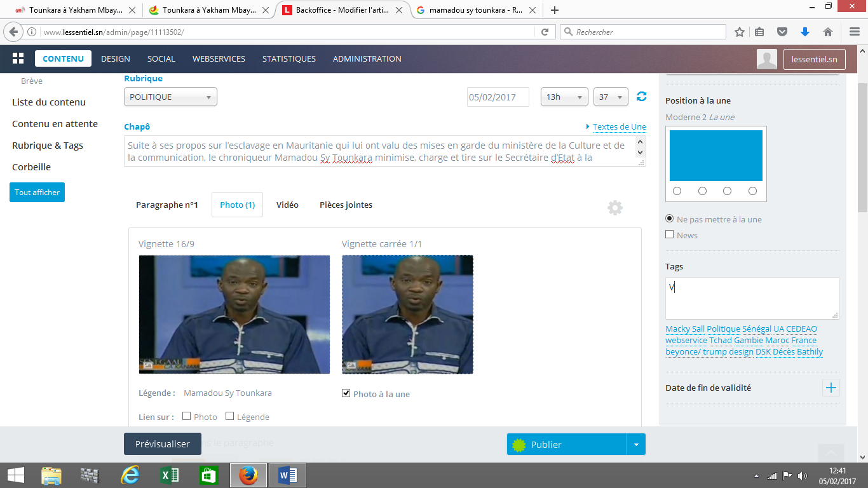Switch to the Vidéo tab
Image resolution: width=868 pixels, height=488 pixels.
[287, 205]
